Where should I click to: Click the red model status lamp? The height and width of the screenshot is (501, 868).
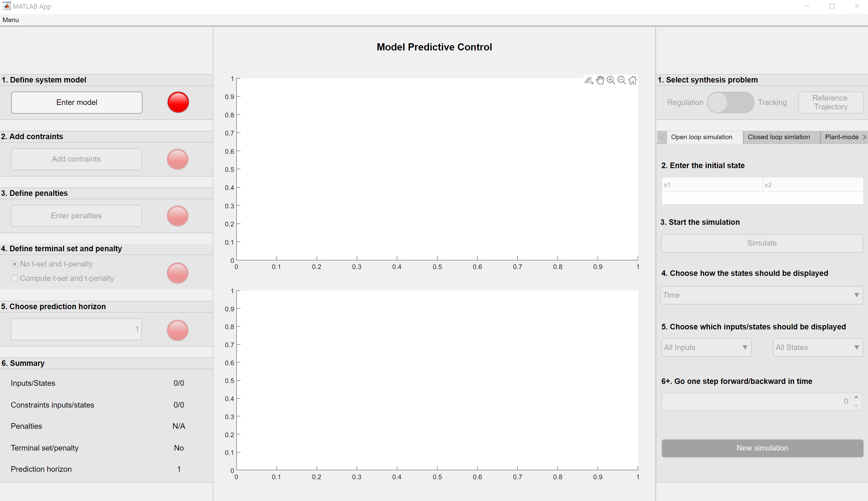[x=178, y=102]
